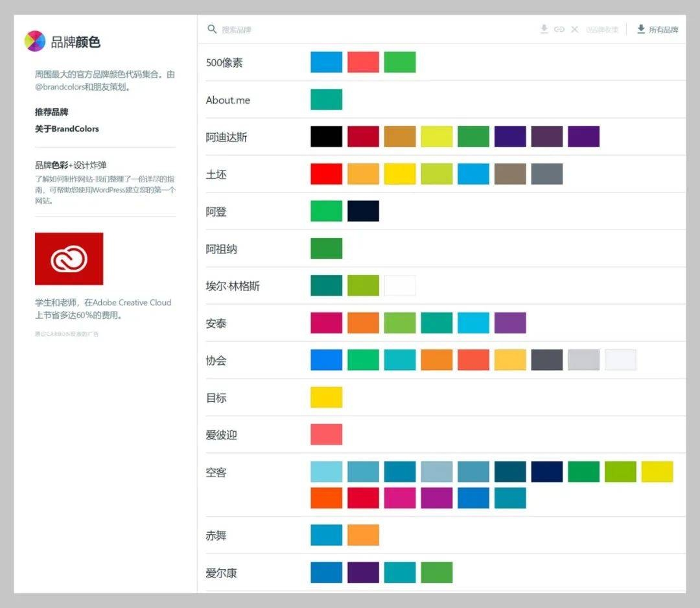Click the yellow swatch of 目标
Viewport: 700px width, 608px height.
pyautogui.click(x=326, y=397)
